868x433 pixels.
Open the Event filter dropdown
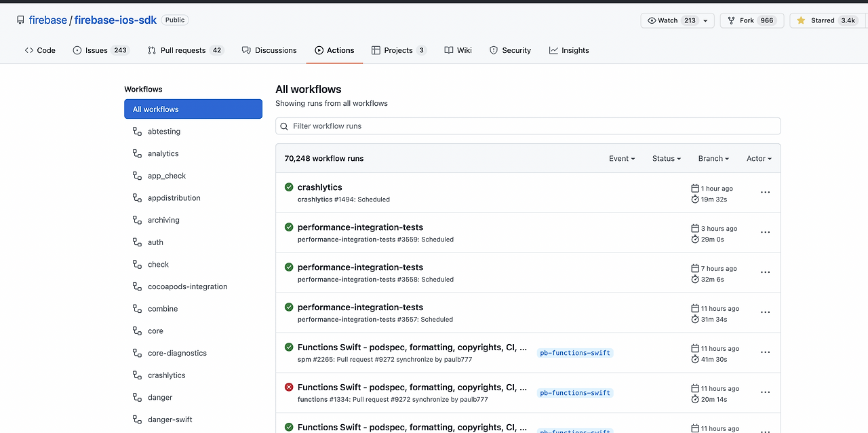622,158
